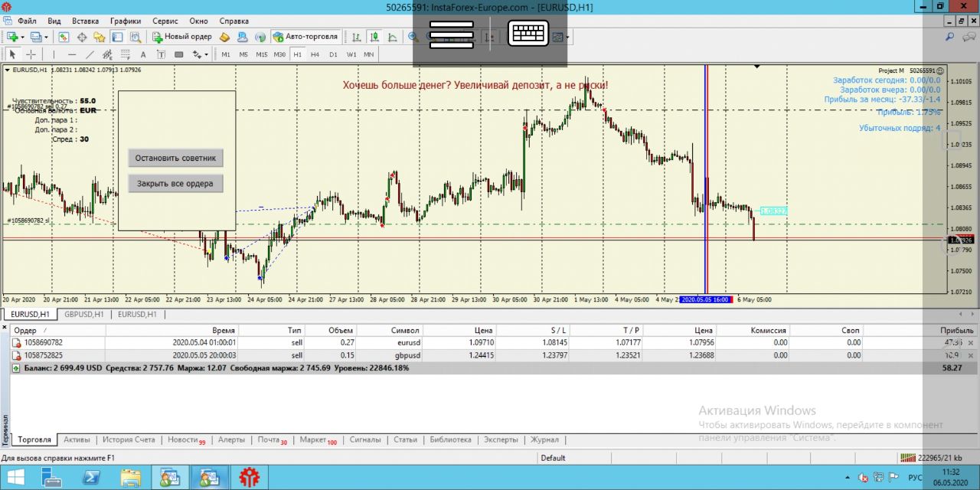
Task: Click connection status 222965/21 kb
Action: pyautogui.click(x=931, y=458)
